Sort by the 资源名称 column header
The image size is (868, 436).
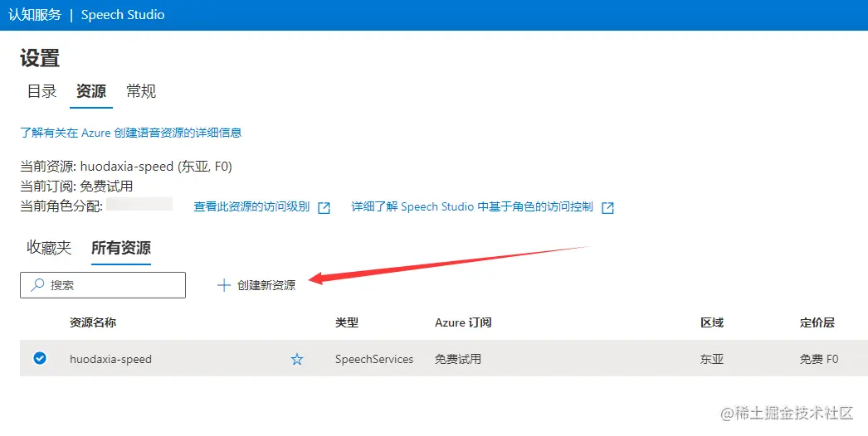pyautogui.click(x=93, y=322)
